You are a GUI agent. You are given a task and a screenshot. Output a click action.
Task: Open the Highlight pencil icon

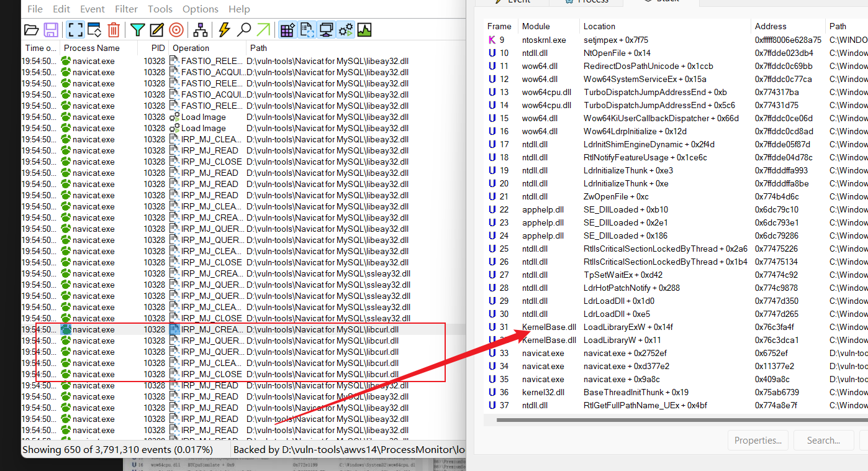click(x=156, y=29)
